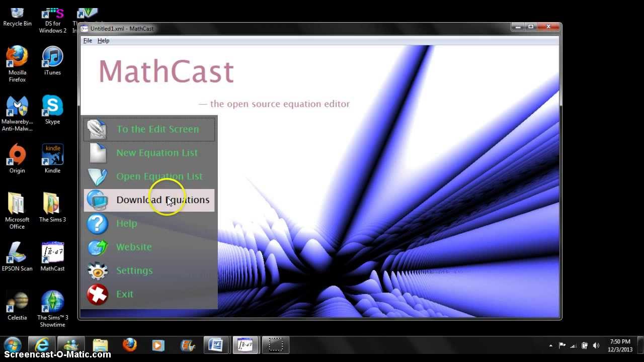Open Action Center flag in tray

point(562,345)
